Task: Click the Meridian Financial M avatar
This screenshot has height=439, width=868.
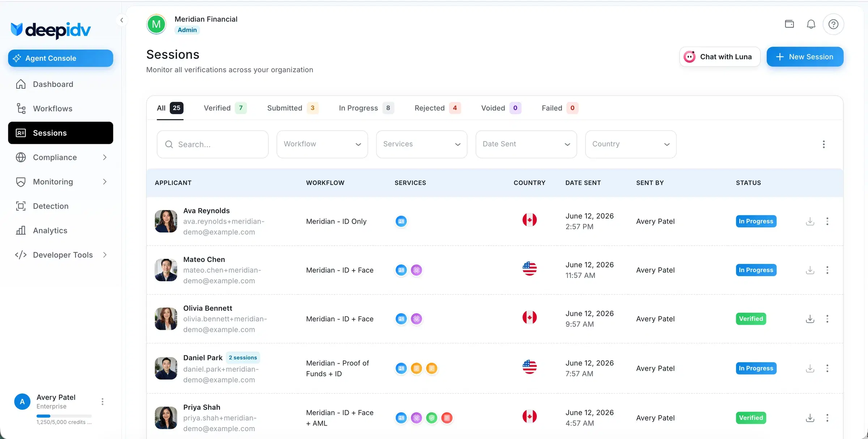Action: pyautogui.click(x=156, y=24)
